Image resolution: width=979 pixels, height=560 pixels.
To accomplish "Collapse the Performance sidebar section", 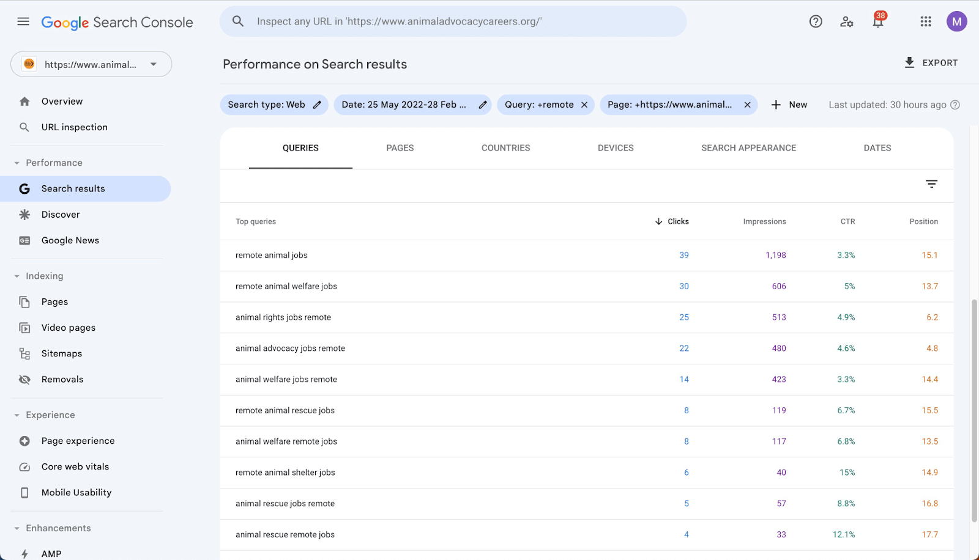I will tap(17, 163).
